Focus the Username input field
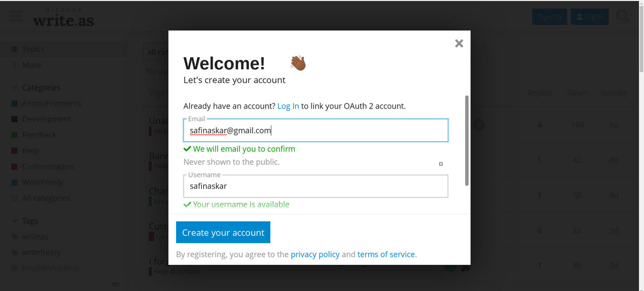This screenshot has width=644, height=291. (x=315, y=186)
